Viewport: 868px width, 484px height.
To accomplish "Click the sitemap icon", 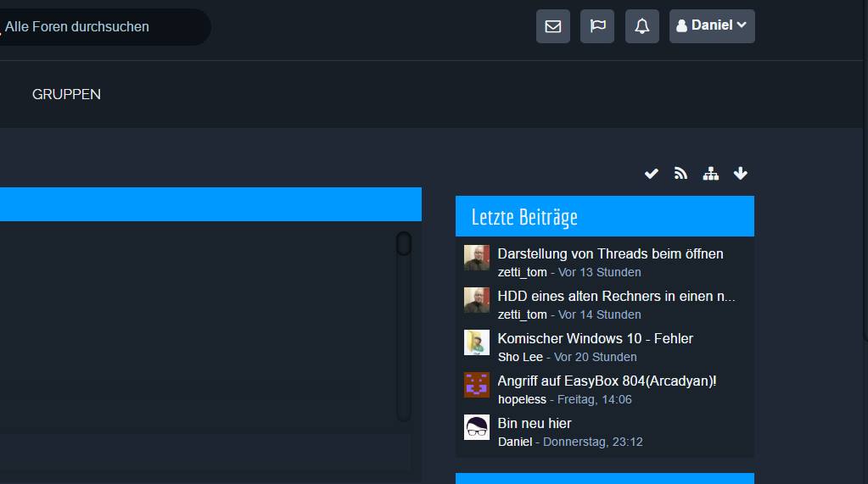I will pyautogui.click(x=711, y=174).
